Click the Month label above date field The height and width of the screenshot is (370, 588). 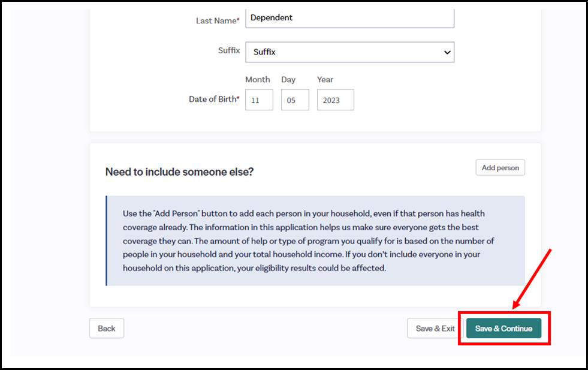258,79
